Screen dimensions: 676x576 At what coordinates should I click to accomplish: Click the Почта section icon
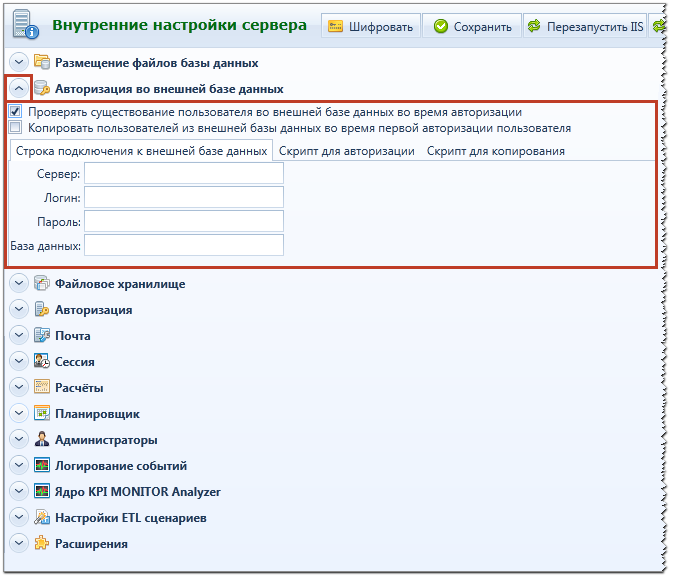pyautogui.click(x=42, y=335)
